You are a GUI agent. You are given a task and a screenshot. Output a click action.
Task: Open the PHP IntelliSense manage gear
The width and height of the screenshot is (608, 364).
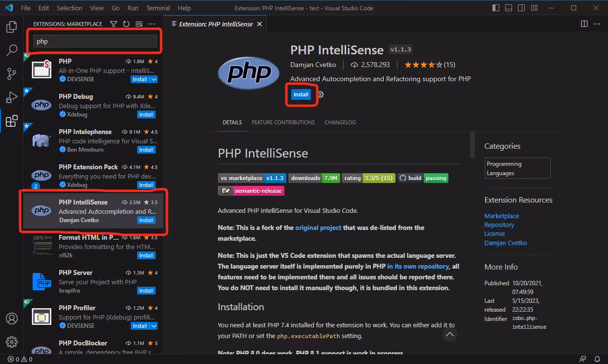(x=321, y=94)
